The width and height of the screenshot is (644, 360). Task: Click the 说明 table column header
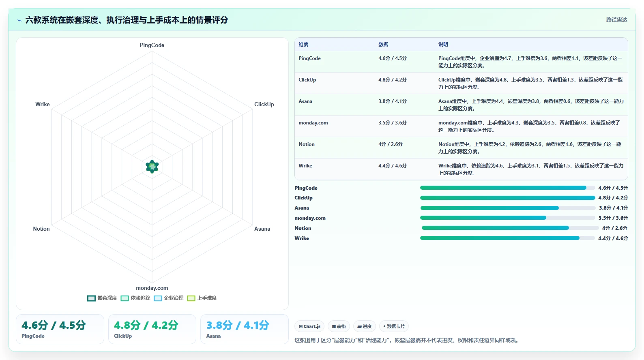tap(443, 45)
